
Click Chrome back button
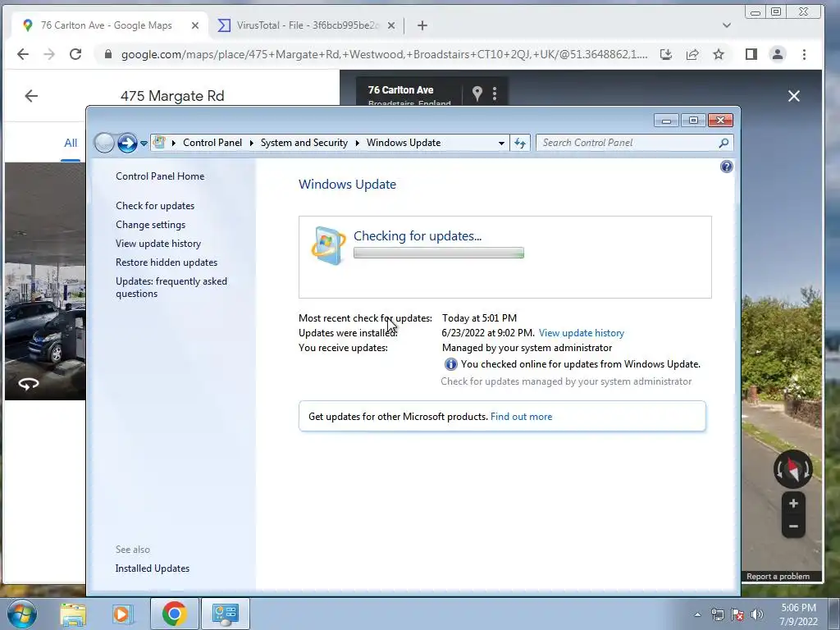[x=22, y=54]
